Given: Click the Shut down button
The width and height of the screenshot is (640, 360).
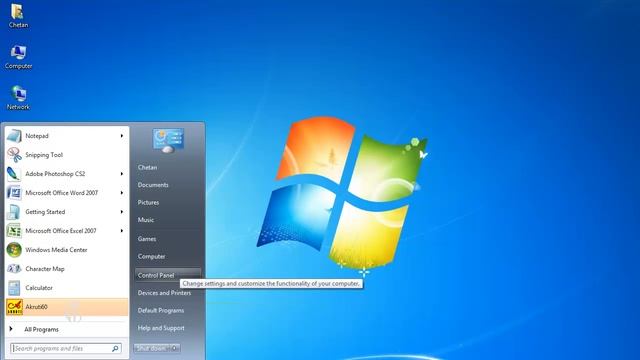Looking at the screenshot, I should 151,348.
